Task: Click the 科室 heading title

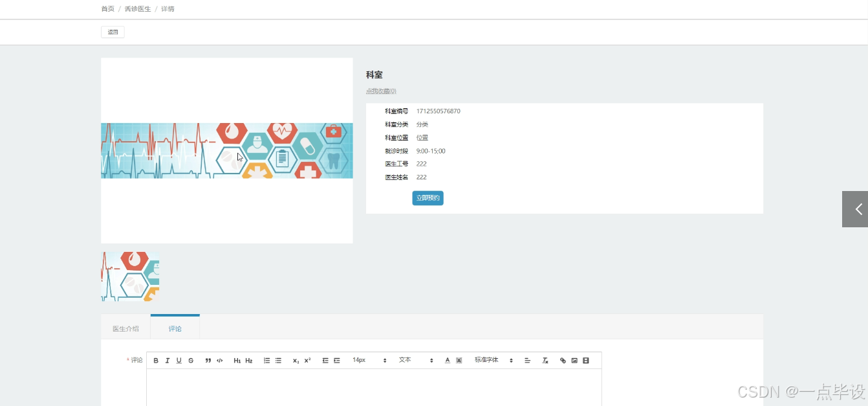Action: [374, 75]
